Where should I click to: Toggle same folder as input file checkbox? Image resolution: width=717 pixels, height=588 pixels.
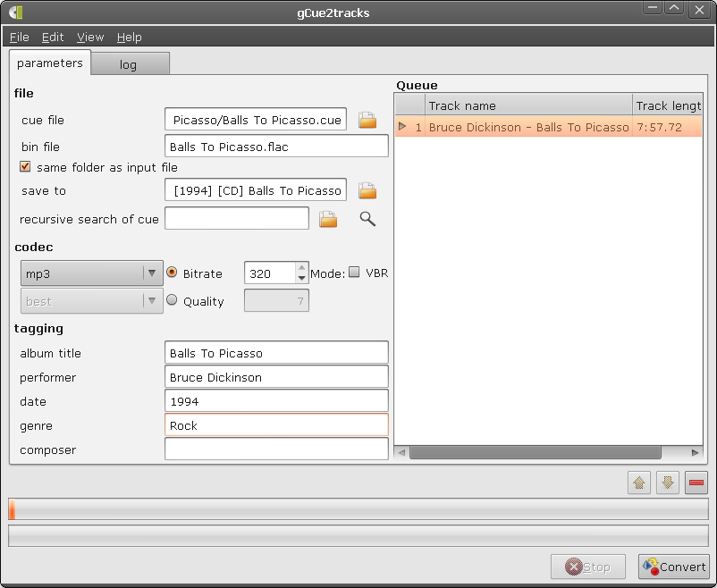25,166
